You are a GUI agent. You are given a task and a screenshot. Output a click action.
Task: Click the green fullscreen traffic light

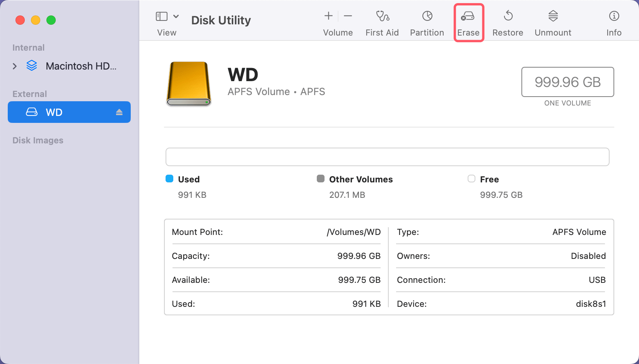(51, 20)
